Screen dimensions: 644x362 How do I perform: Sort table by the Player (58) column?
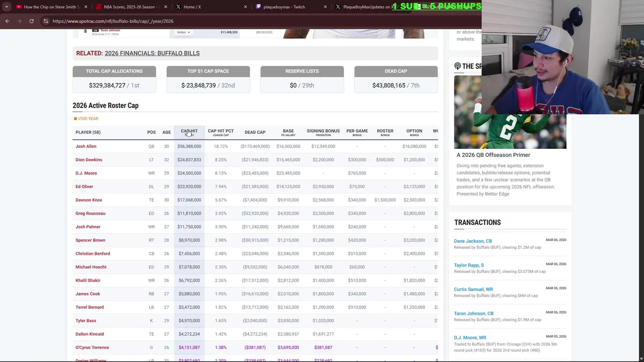tap(88, 132)
